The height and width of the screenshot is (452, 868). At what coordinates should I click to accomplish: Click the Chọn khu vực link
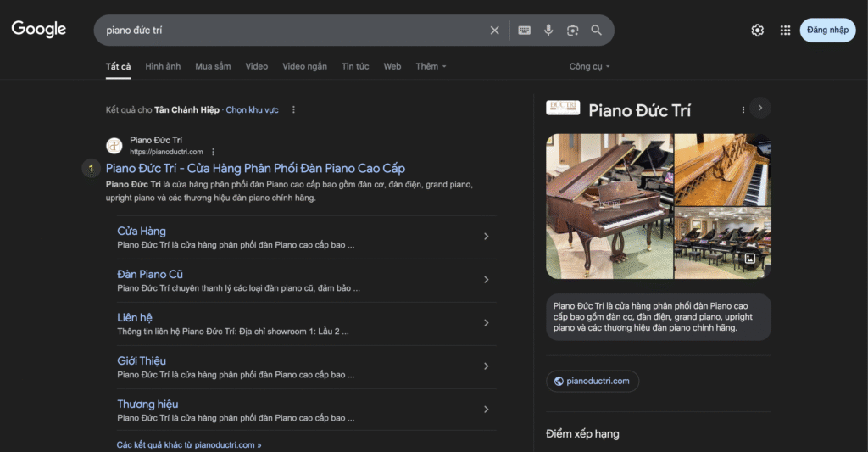click(x=252, y=109)
